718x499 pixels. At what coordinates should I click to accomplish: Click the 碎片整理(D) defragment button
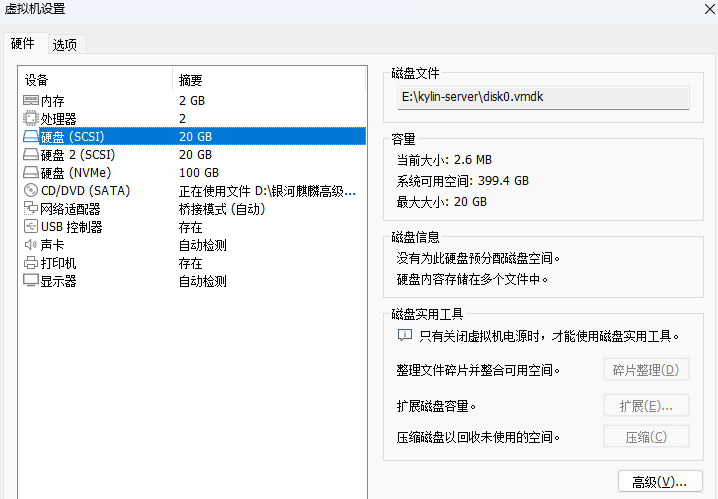(x=646, y=370)
